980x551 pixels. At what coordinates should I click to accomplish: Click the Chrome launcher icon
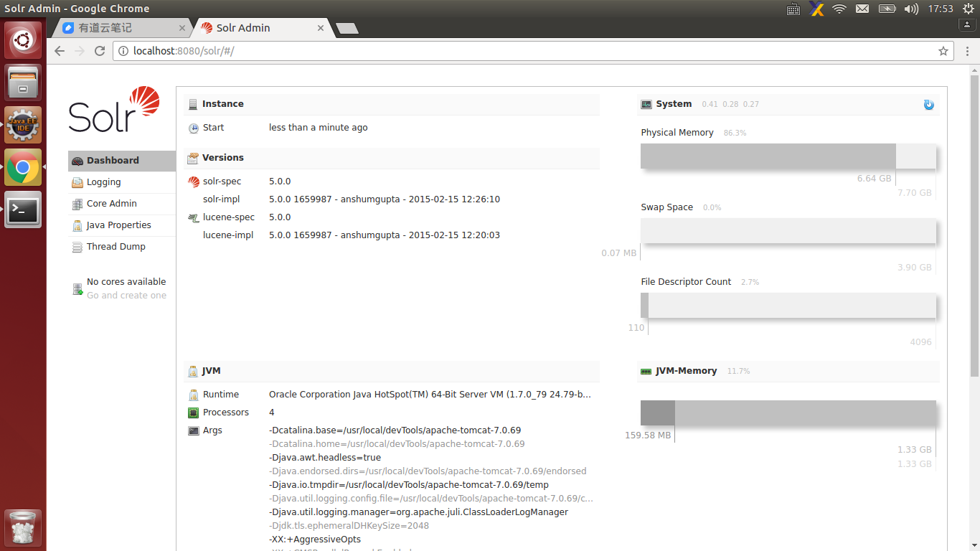23,167
